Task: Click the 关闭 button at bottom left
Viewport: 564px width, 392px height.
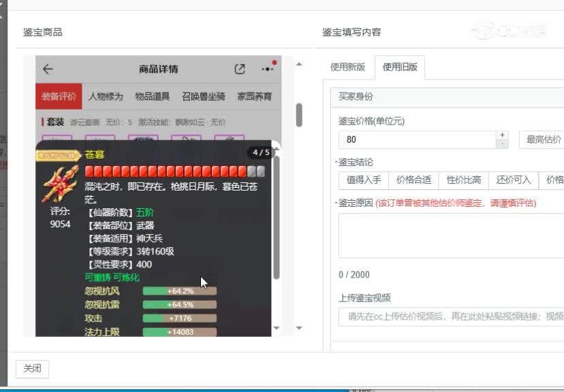Action: tap(32, 368)
